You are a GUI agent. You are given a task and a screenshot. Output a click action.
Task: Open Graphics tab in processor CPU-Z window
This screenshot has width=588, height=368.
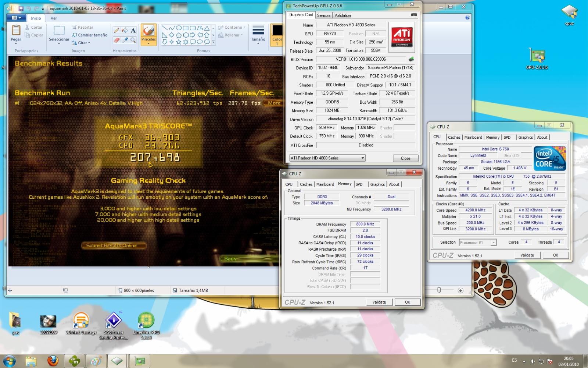pos(526,137)
